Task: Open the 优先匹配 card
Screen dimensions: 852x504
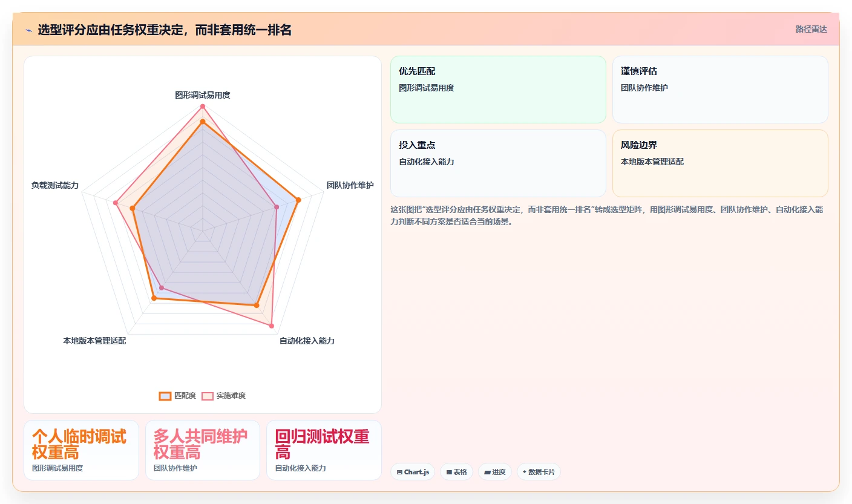Action: pos(498,90)
